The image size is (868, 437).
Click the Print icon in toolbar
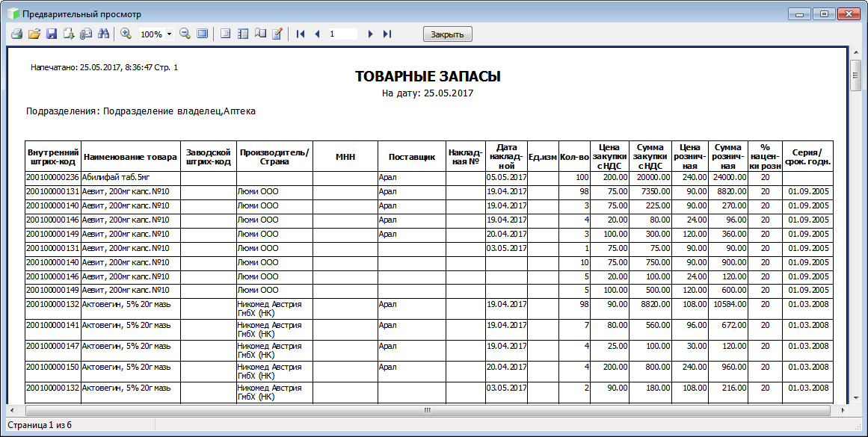[16, 34]
